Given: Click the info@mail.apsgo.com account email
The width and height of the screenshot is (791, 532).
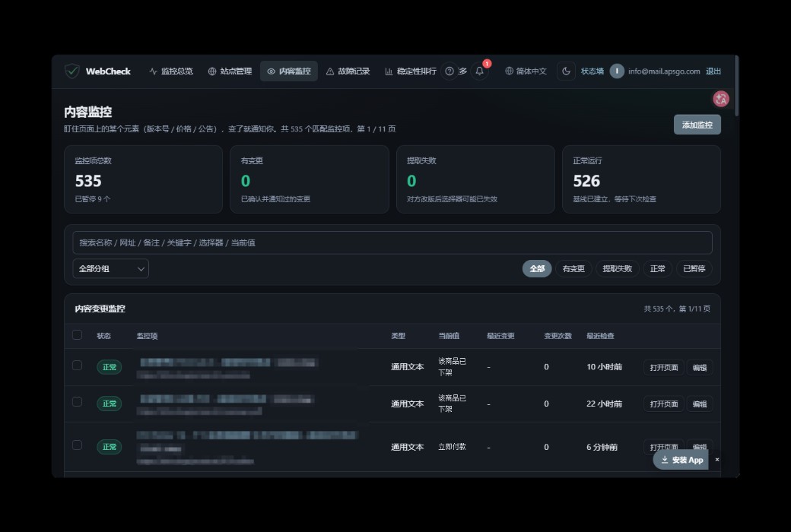Looking at the screenshot, I should point(664,71).
